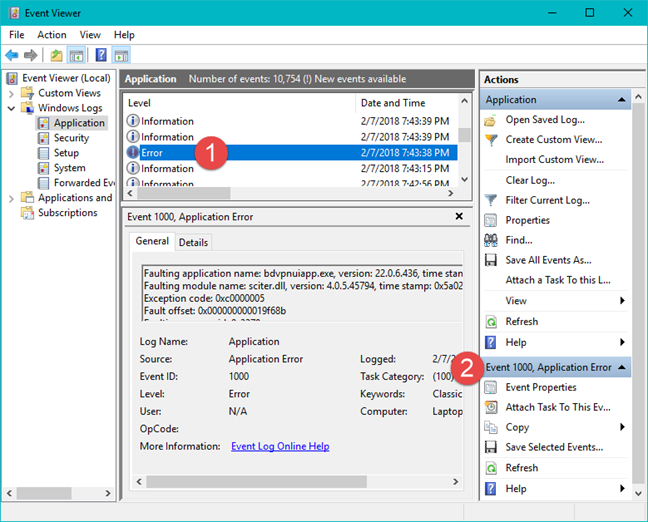This screenshot has width=648, height=522.
Task: Close the Event 1000 preview pane
Action: pyautogui.click(x=459, y=216)
